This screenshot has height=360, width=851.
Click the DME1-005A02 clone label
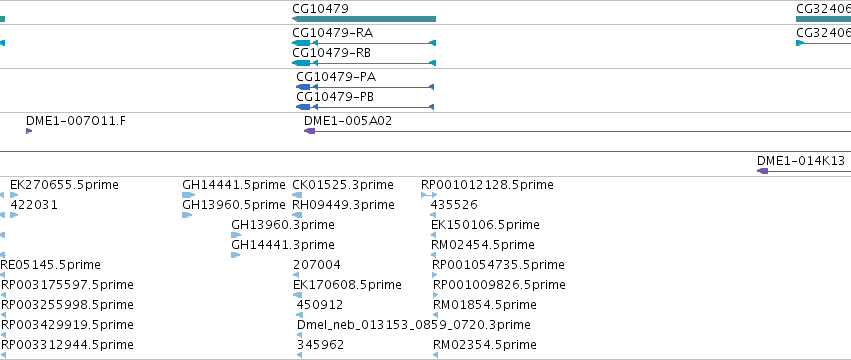click(x=348, y=121)
